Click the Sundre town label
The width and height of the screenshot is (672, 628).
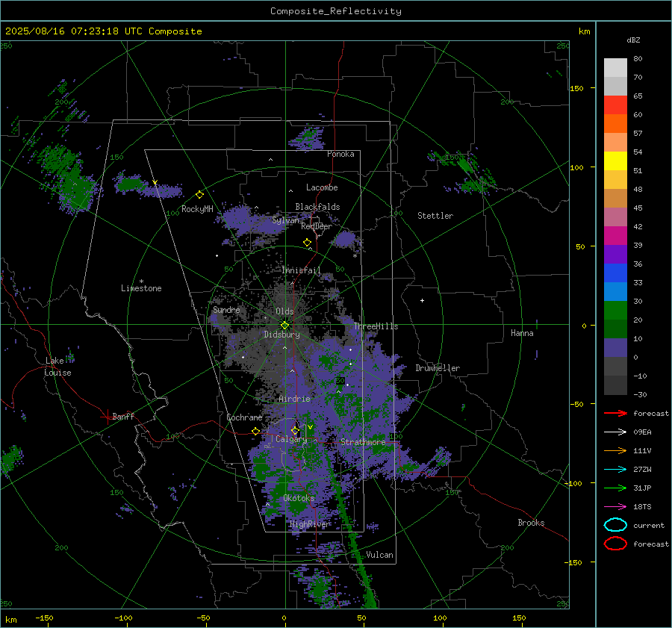coord(226,309)
